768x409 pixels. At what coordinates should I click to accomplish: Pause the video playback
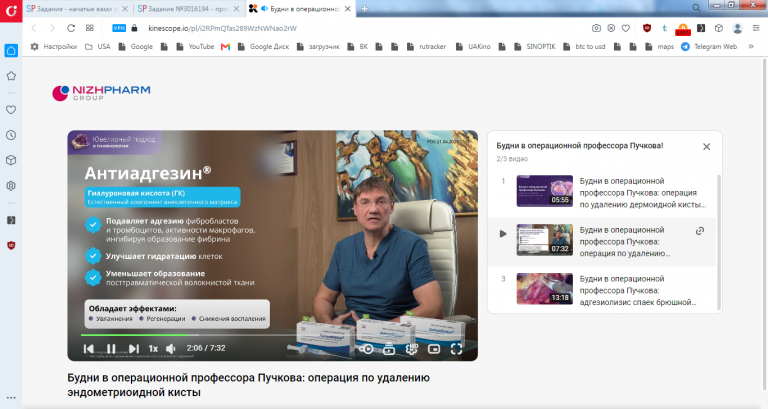[x=111, y=349]
